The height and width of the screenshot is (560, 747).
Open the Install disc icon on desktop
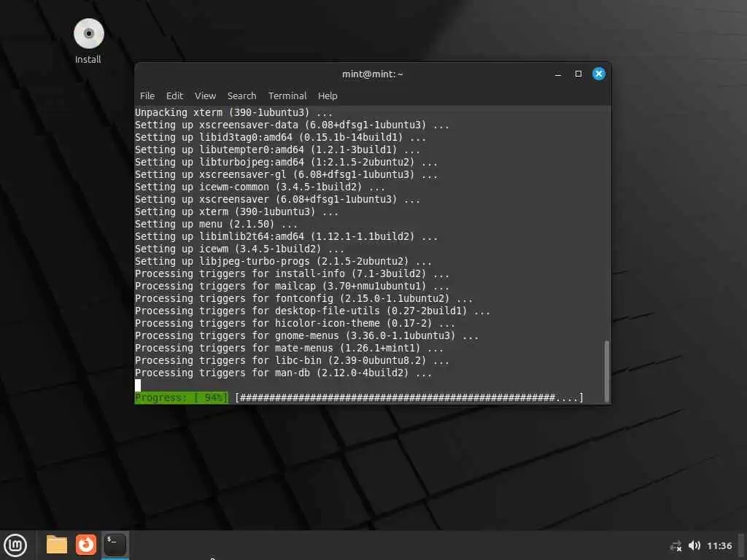click(x=88, y=41)
